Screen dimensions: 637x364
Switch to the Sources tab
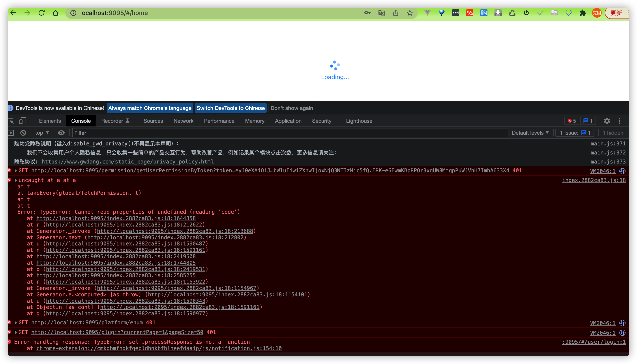tap(153, 121)
